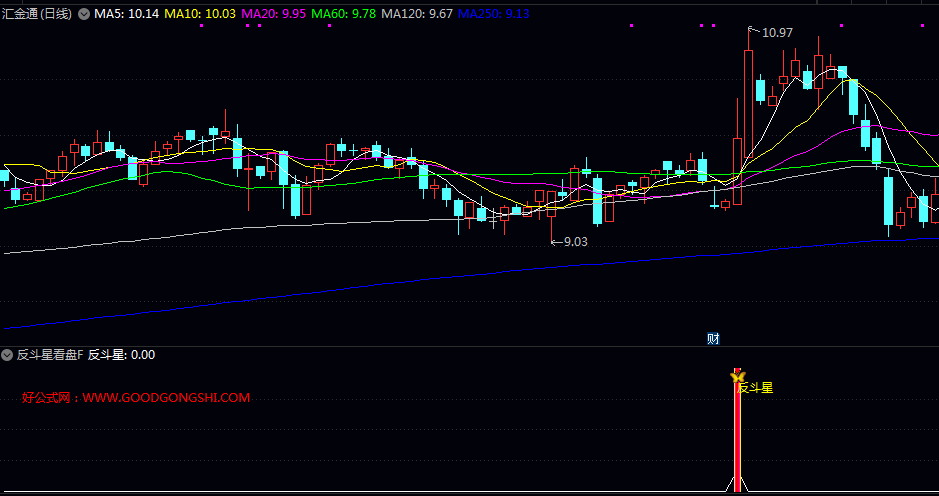This screenshot has width=939, height=496.
Task: Click the 反斗星看盘F indicator name
Action: (50, 355)
